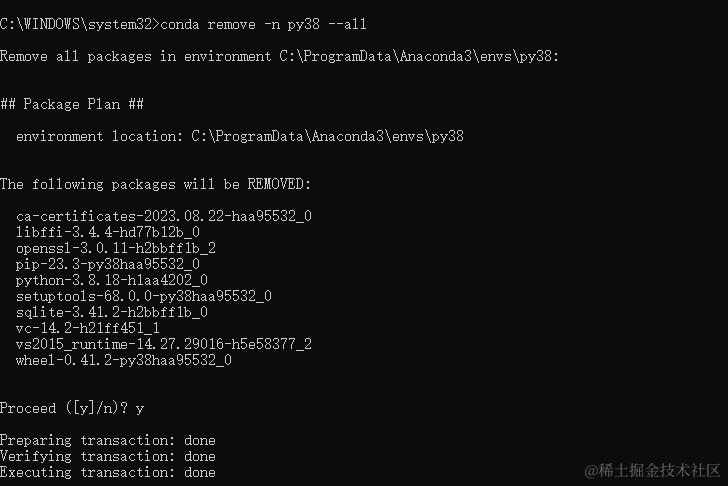The height and width of the screenshot is (486, 728).
Task: Click the Package Plan heading
Action: pyautogui.click(x=72, y=104)
